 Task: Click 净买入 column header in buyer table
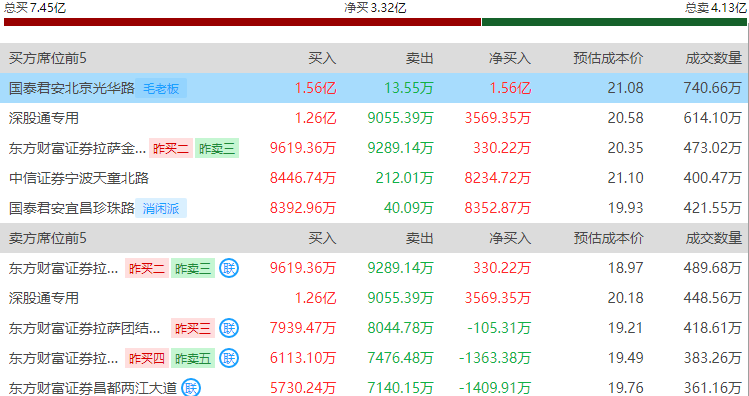point(510,58)
